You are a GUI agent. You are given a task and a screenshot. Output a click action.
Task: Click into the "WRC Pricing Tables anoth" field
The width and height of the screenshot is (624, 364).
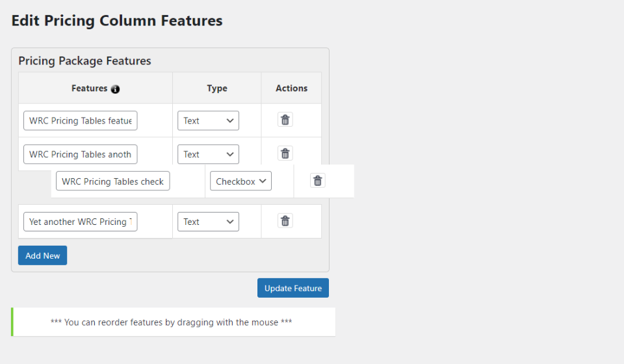81,155
